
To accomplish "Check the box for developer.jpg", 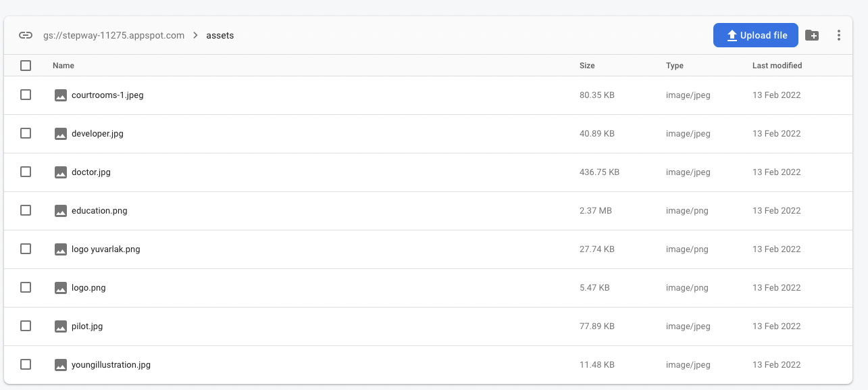I will [26, 133].
